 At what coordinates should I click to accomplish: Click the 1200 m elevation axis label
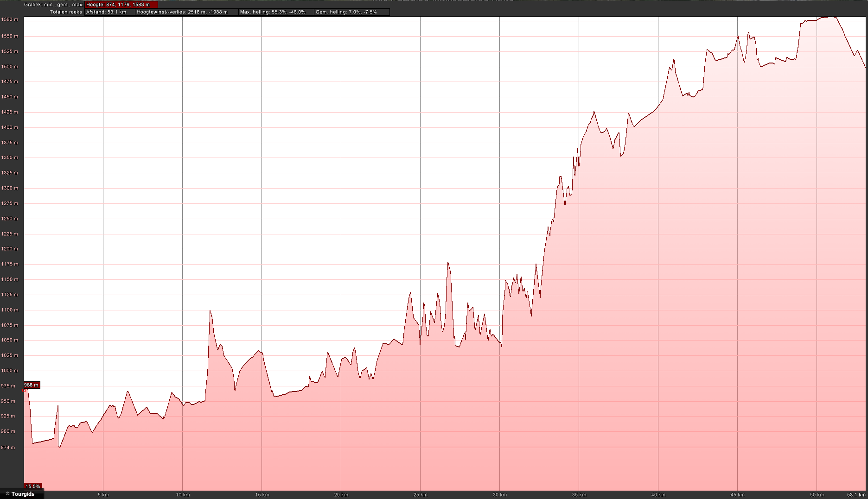pos(10,249)
